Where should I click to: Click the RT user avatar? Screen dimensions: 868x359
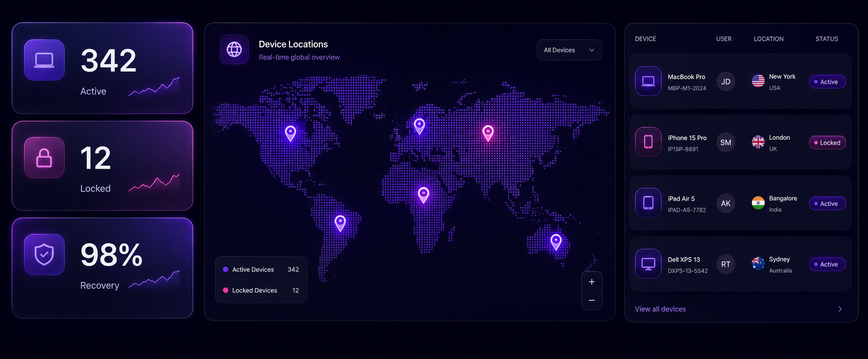pyautogui.click(x=725, y=264)
